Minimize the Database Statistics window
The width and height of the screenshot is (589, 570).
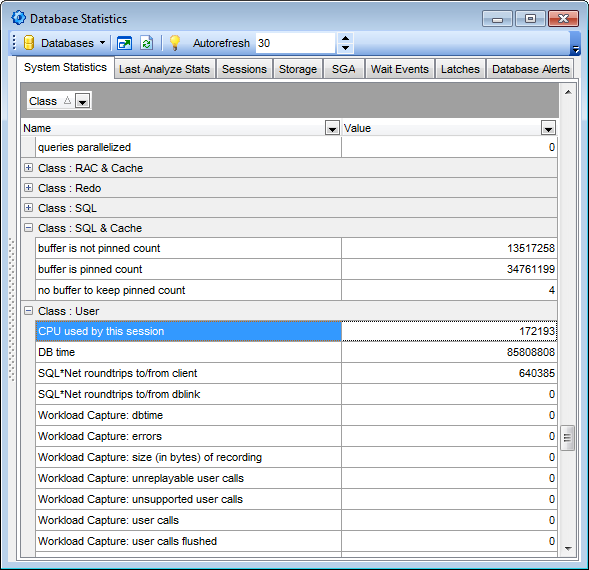[497, 19]
